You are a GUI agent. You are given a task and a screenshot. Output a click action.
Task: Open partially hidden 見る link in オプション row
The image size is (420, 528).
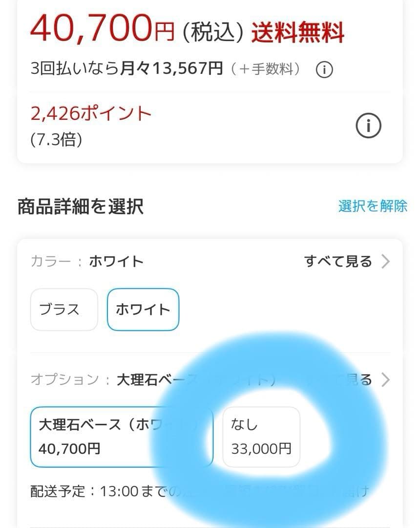[360, 380]
